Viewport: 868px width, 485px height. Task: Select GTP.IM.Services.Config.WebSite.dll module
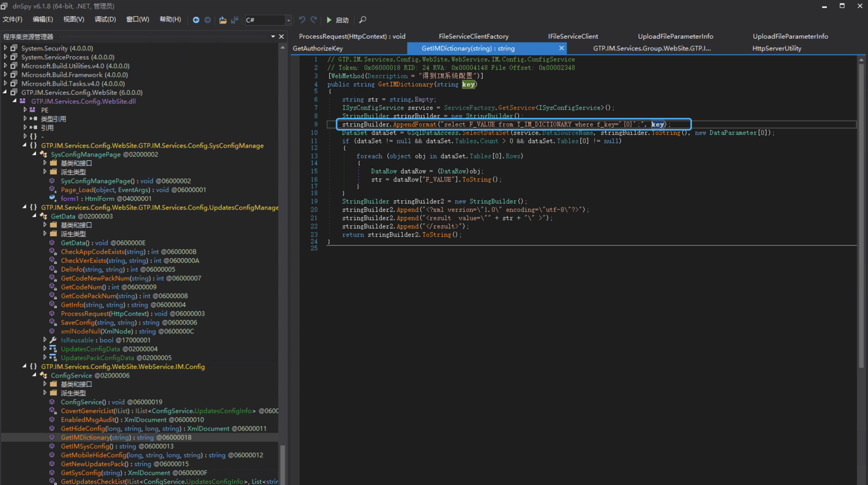83,101
